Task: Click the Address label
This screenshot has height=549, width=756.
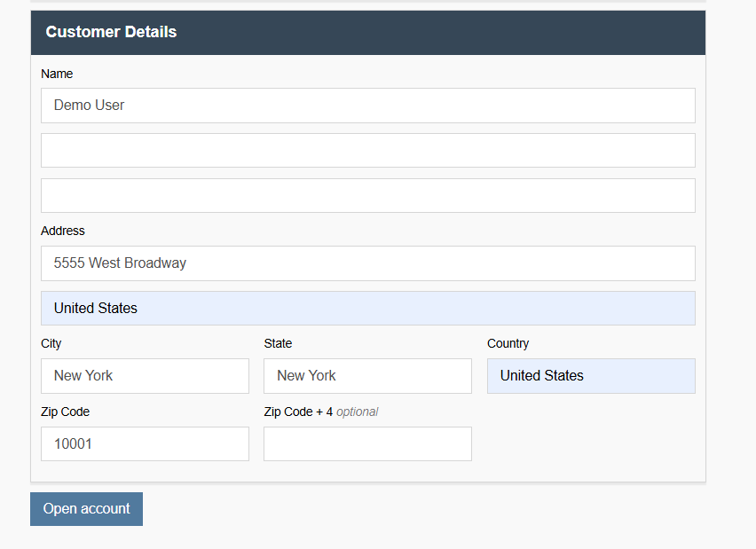Action: [63, 231]
